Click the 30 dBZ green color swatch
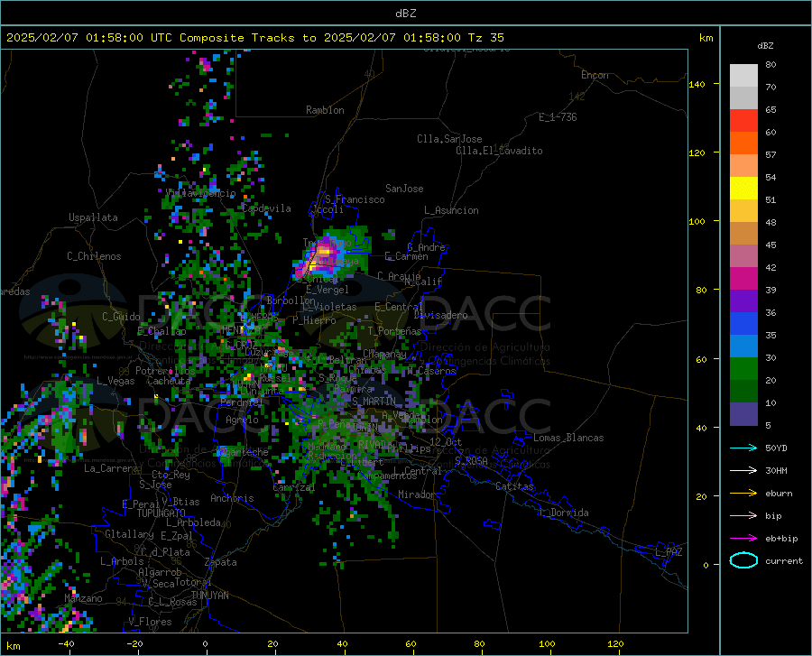This screenshot has width=812, height=656. pyautogui.click(x=743, y=369)
